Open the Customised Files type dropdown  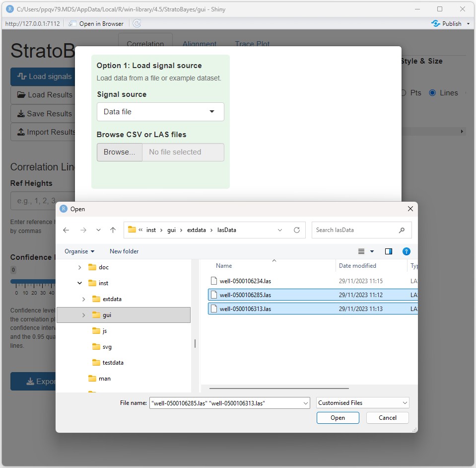coord(362,403)
